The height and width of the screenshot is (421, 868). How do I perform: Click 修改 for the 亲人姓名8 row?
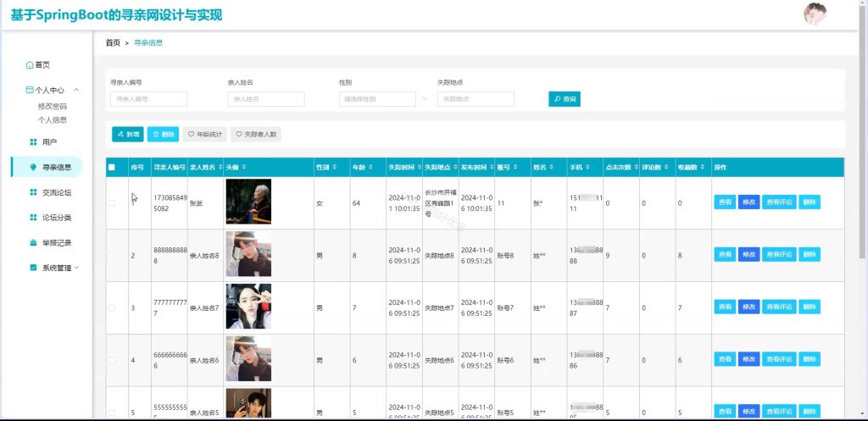(749, 254)
